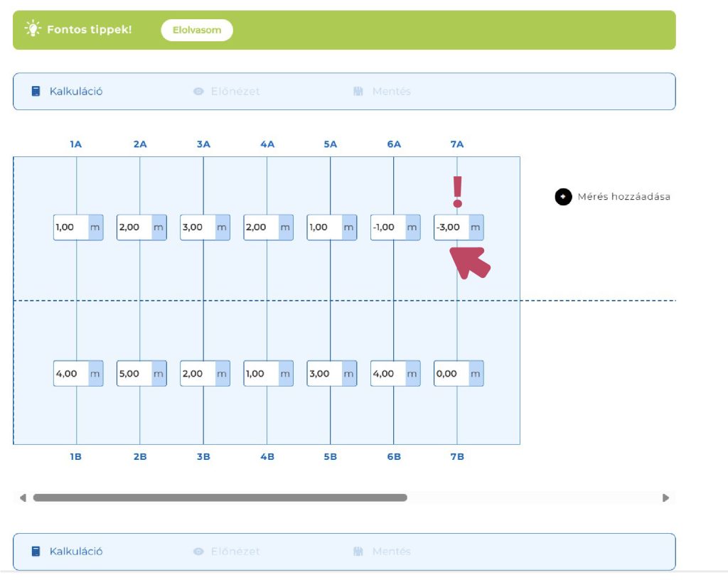The width and height of the screenshot is (728, 580).
Task: Click the eye icon in top Előnézet tab
Action: [x=198, y=92]
